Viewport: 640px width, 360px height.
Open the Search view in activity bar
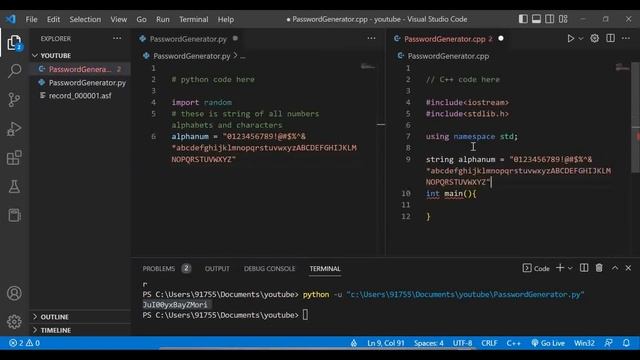tap(14, 71)
